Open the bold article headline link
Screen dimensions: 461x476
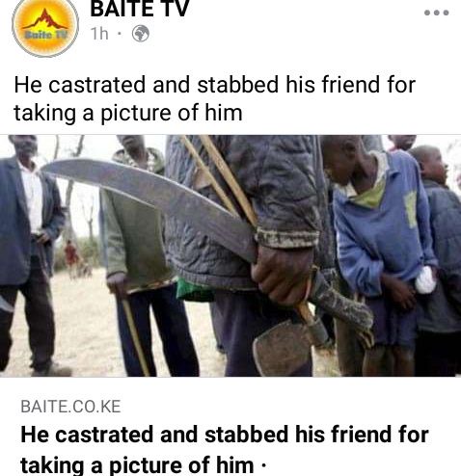225,450
